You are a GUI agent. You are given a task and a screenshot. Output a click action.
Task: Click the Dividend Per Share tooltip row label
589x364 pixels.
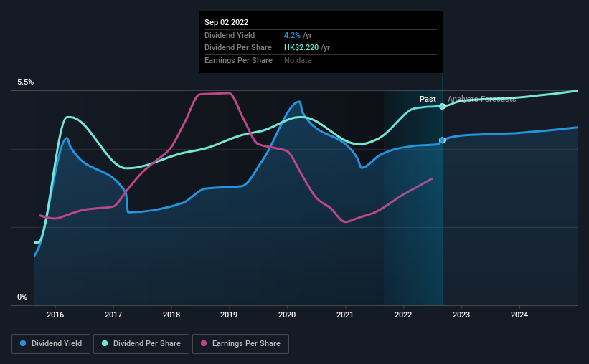point(238,48)
